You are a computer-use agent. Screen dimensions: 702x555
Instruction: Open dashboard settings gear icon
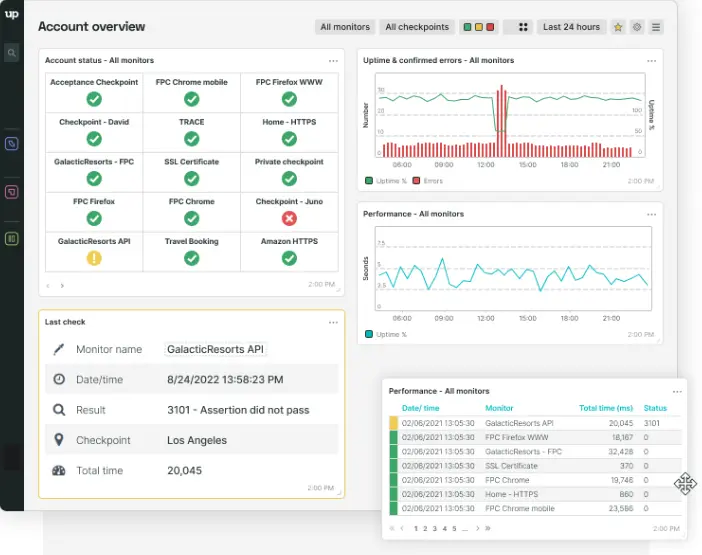click(x=637, y=27)
